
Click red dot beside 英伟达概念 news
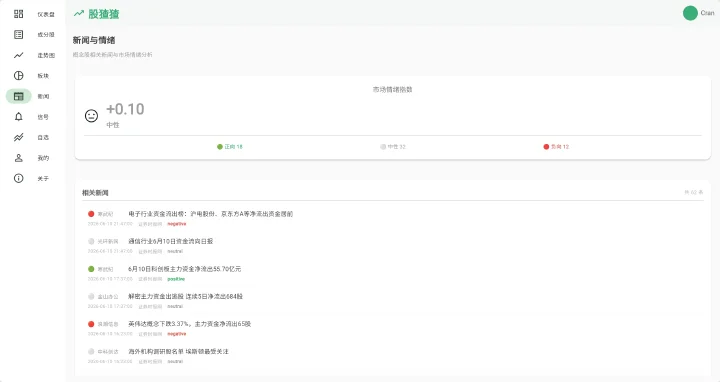click(91, 324)
